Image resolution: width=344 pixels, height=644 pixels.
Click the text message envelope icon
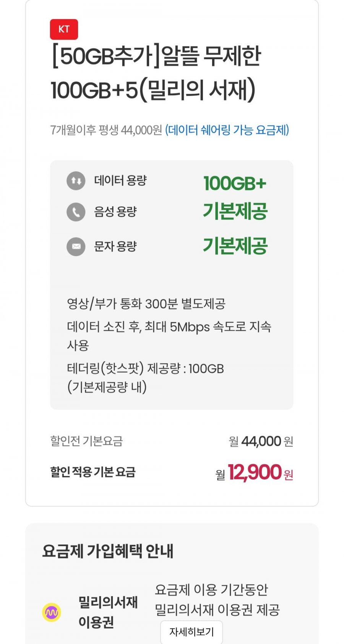click(76, 247)
